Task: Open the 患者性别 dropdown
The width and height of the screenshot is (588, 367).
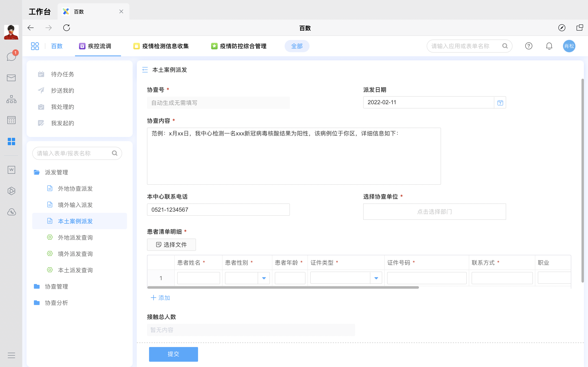Action: click(264, 278)
